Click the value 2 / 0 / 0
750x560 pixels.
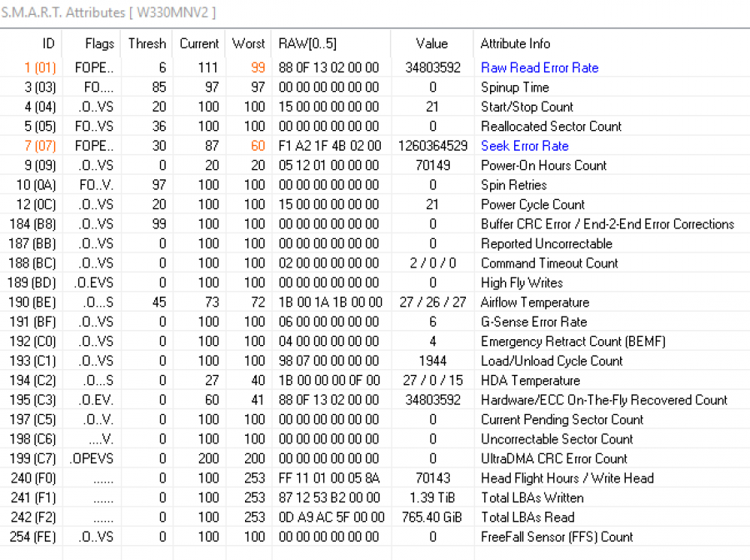pyautogui.click(x=432, y=263)
